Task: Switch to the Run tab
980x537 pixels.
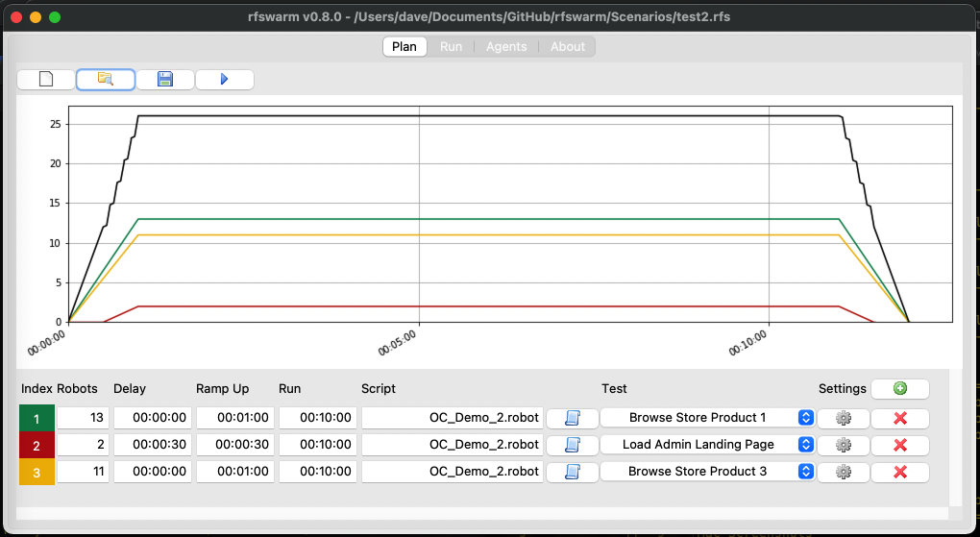Action: [451, 47]
